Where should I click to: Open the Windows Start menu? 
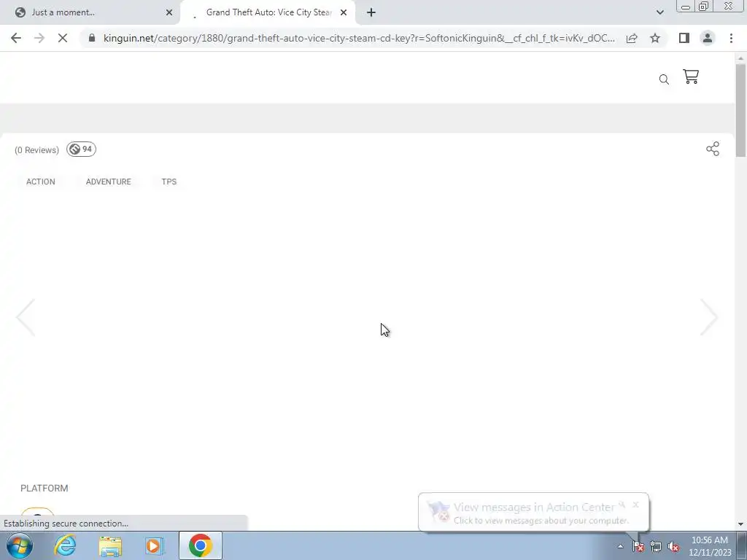[20, 545]
